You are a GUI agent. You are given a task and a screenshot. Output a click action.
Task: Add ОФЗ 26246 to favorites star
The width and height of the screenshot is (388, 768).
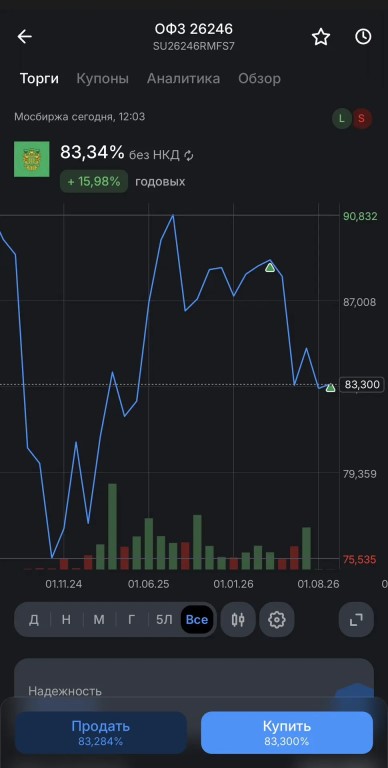coord(321,37)
